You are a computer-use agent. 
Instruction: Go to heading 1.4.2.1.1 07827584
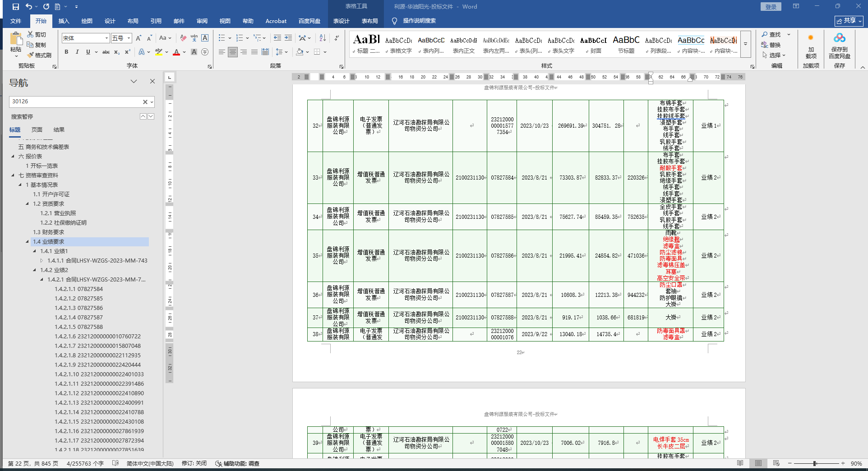click(x=79, y=289)
